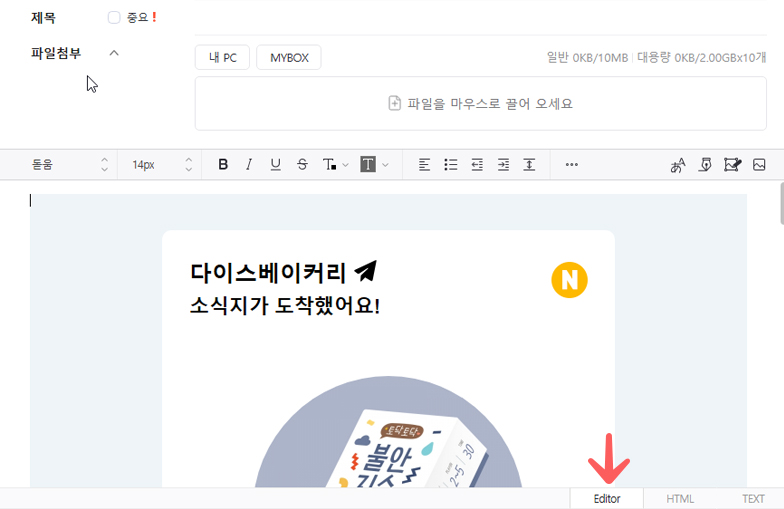Open text alignment options
This screenshot has height=509, width=784.
(424, 164)
